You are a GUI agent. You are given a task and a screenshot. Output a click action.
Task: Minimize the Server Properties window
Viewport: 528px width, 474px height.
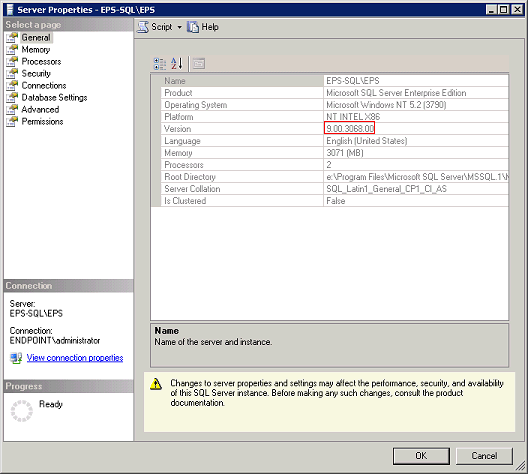[x=492, y=10]
